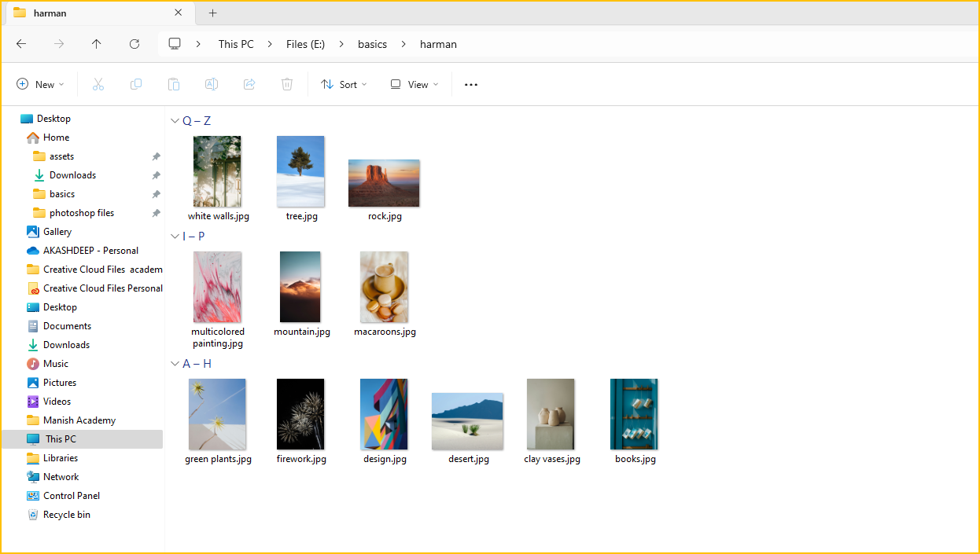Click the Rename icon in toolbar
Screen dimensions: 980x554
point(212,85)
